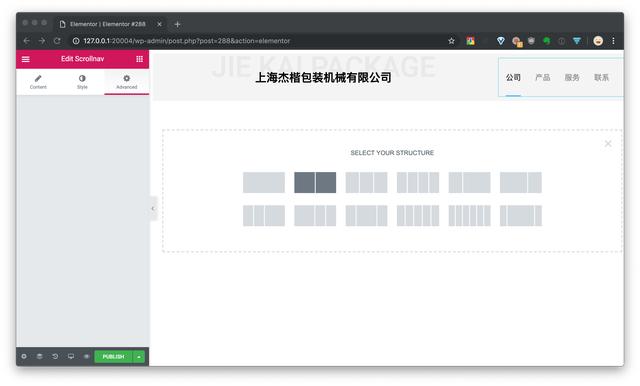The image size is (640, 386).
Task: Choose the six equal columns structure
Action: 469,215
